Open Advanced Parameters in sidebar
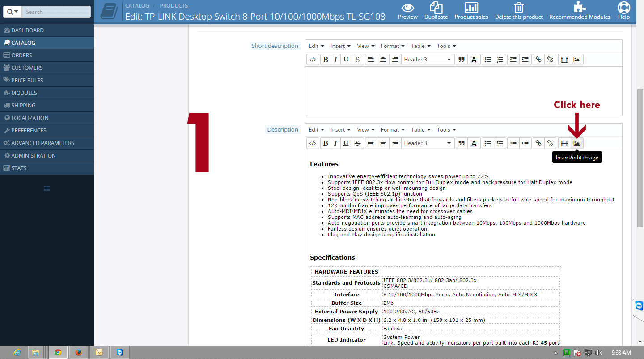The width and height of the screenshot is (644, 359). [47, 143]
